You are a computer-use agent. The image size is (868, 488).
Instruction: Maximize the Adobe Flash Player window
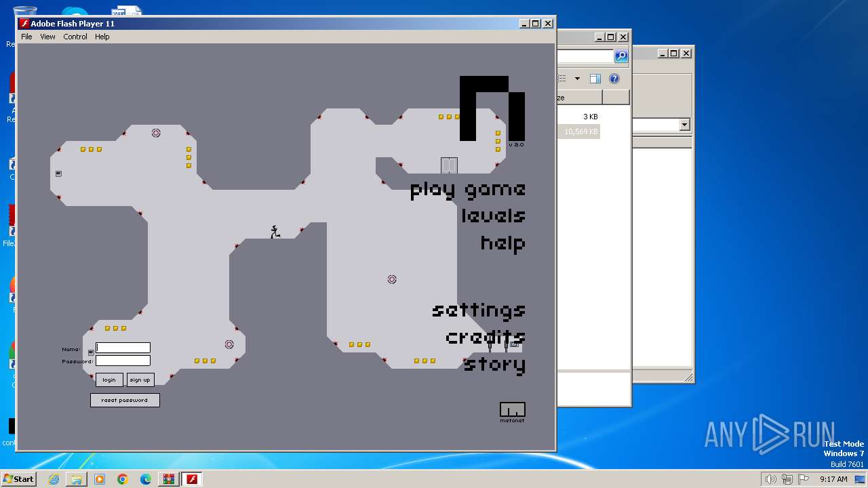click(x=536, y=24)
